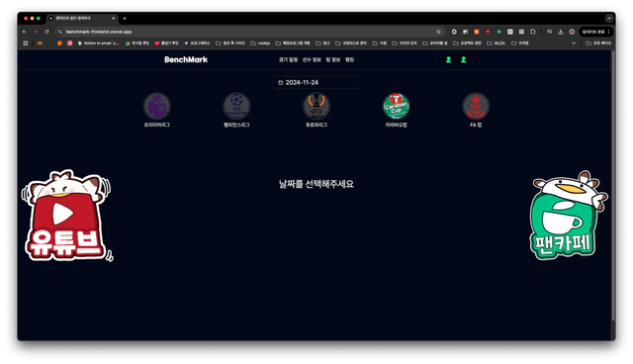Click the browser update button

coord(596,32)
